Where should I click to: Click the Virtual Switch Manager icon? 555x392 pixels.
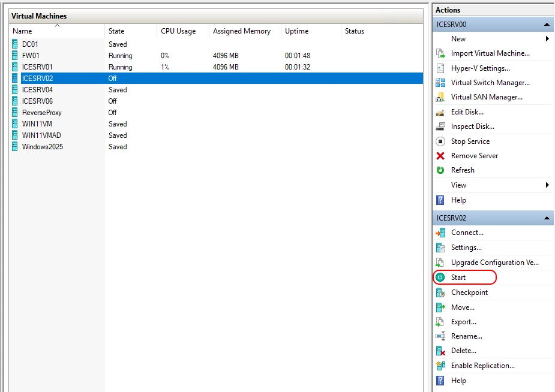pyautogui.click(x=440, y=83)
